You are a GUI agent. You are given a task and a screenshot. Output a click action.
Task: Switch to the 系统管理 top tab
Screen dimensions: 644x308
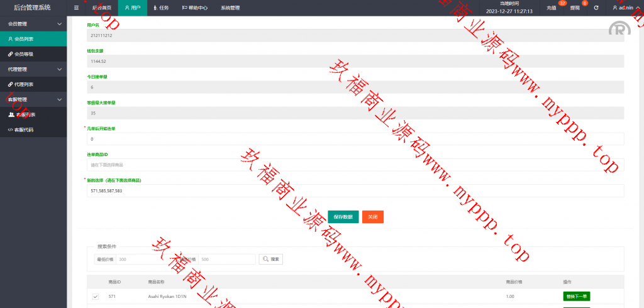[230, 8]
